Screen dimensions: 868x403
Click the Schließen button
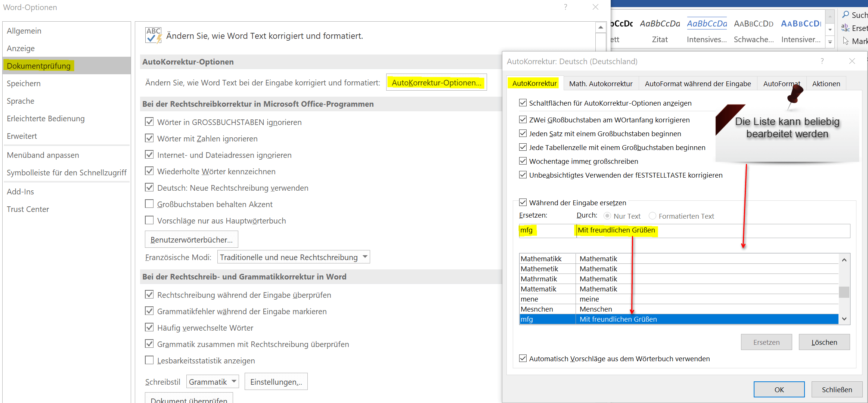tap(837, 390)
